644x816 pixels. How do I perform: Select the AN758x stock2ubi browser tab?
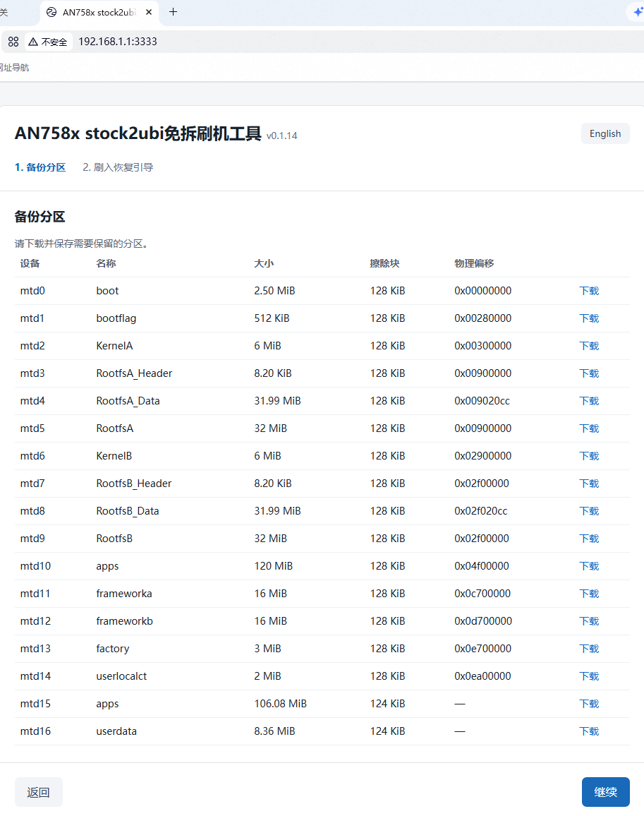(x=99, y=13)
